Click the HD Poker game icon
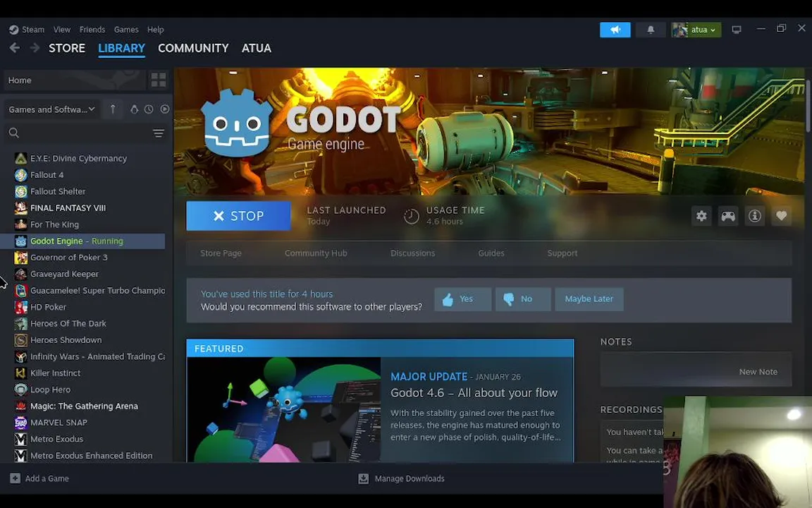Screen dimensions: 812x508 [20, 307]
